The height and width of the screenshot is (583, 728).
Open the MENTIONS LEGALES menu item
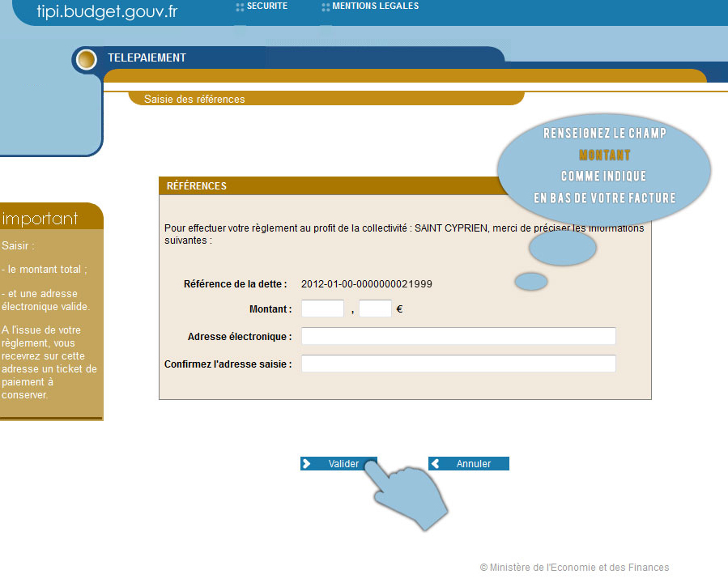point(375,6)
